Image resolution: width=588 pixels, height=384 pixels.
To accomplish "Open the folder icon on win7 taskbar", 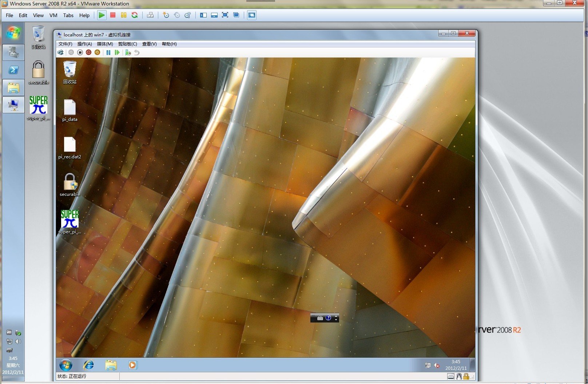I will [111, 365].
